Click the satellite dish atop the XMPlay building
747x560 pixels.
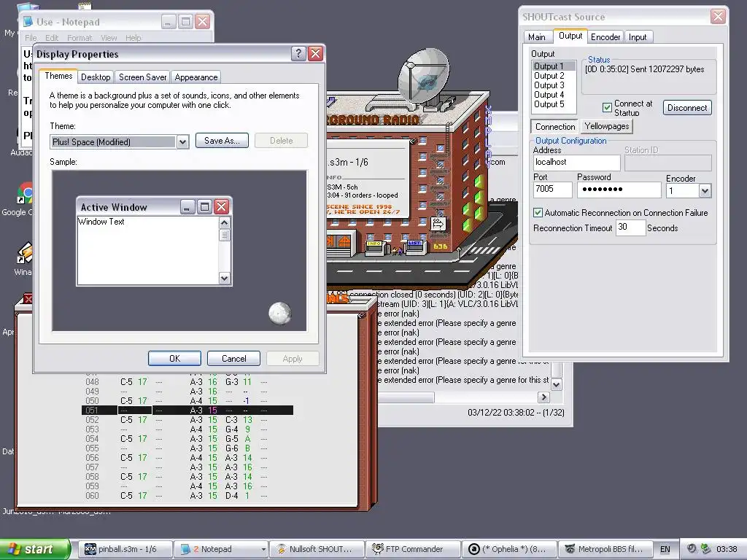[x=423, y=76]
